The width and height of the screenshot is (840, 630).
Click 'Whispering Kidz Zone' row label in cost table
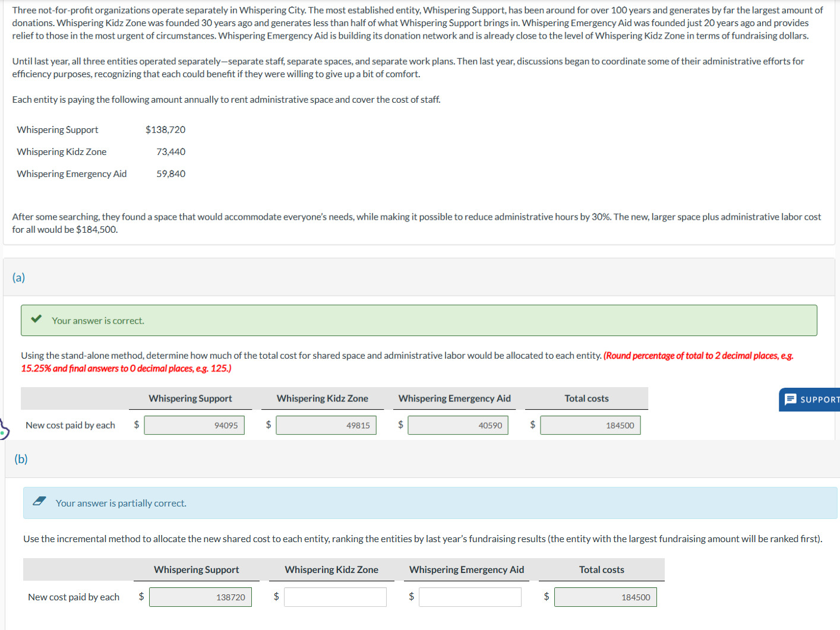coord(62,151)
